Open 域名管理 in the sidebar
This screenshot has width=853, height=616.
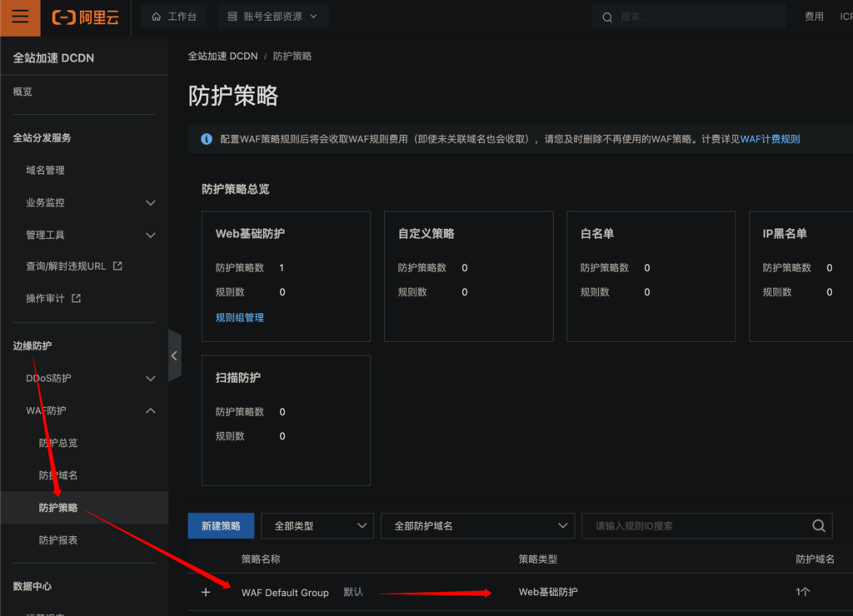(x=45, y=170)
